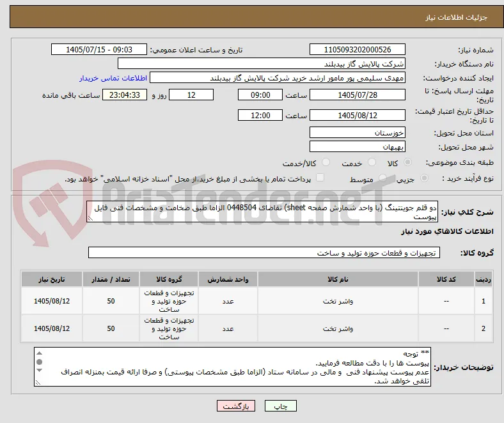504x423 pixels.
Task: Click unit عدد in row 2
Action: 228,328
